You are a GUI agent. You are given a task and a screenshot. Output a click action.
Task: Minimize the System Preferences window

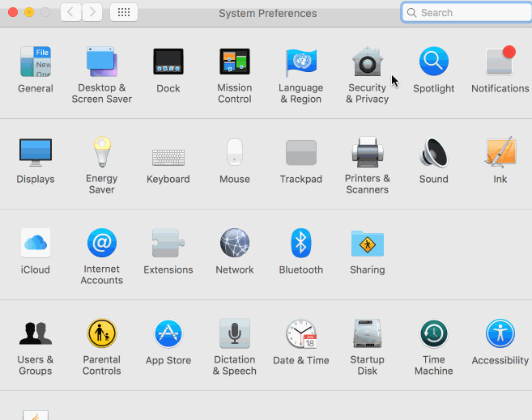(29, 12)
